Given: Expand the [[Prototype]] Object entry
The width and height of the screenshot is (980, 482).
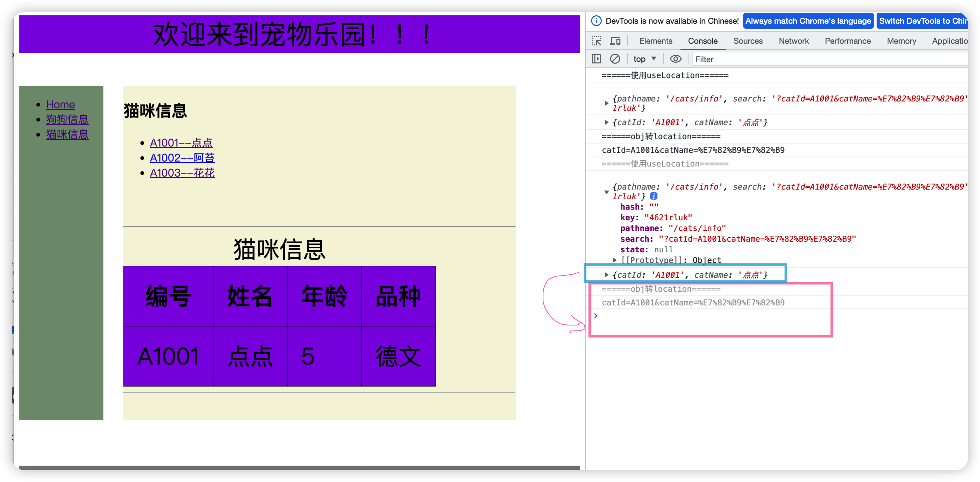Looking at the screenshot, I should point(615,260).
